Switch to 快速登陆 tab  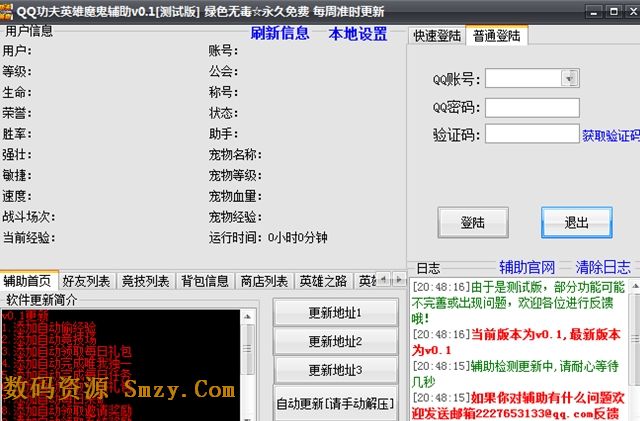[x=437, y=36]
